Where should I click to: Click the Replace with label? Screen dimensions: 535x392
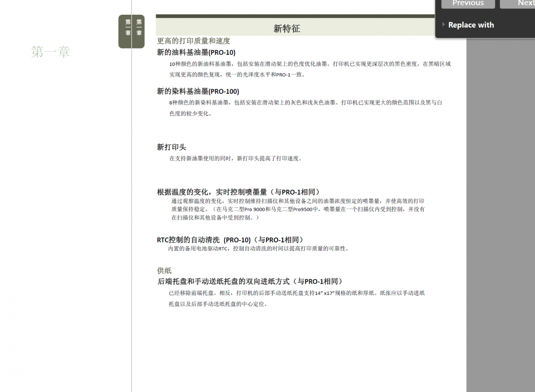(x=471, y=25)
